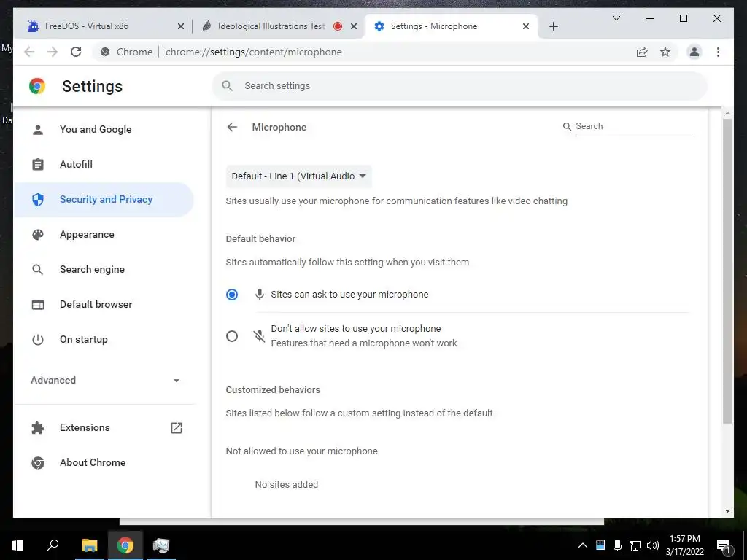Open the Default - Line 1 microphone dropdown
Screen dimensions: 747x560
click(x=298, y=176)
